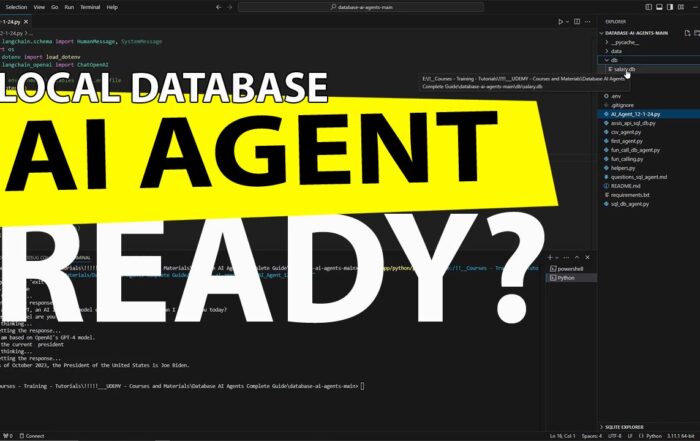700x441 pixels.
Task: Change end of line sequence LF
Action: point(630,436)
